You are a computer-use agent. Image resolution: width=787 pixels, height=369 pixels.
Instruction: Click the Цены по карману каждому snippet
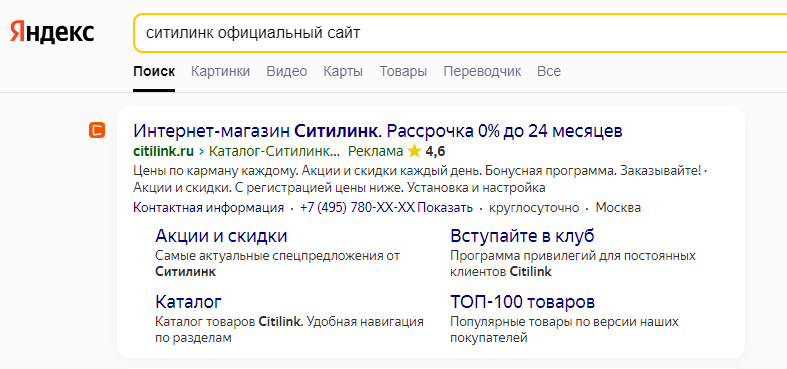420,179
